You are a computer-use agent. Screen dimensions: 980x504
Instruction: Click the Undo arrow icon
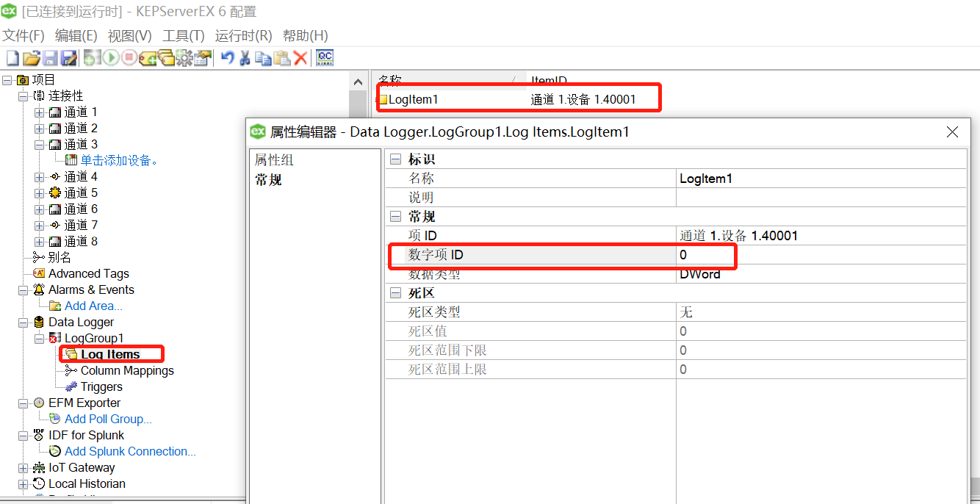tap(228, 58)
